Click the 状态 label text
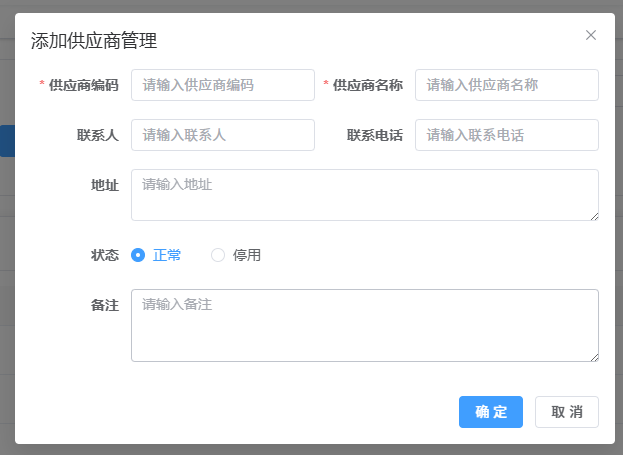The image size is (623, 455). coord(104,255)
